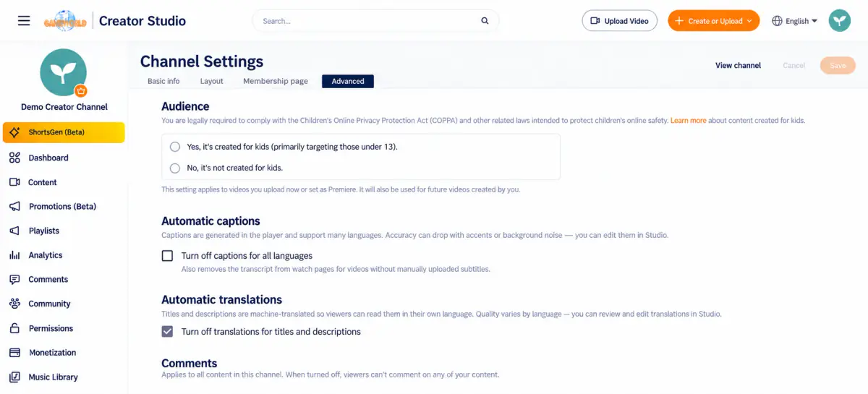This screenshot has height=394, width=868.
Task: Click the Comments section heading
Action: tap(189, 363)
